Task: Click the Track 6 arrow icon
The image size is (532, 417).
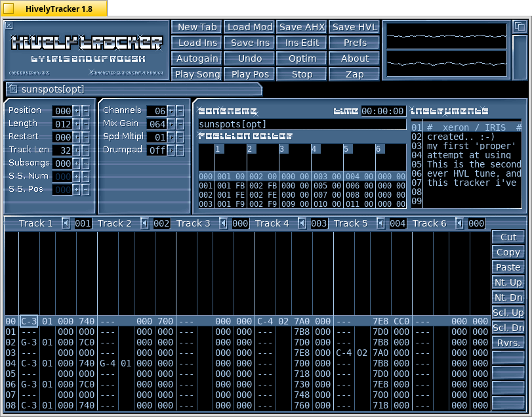Action: pyautogui.click(x=459, y=223)
